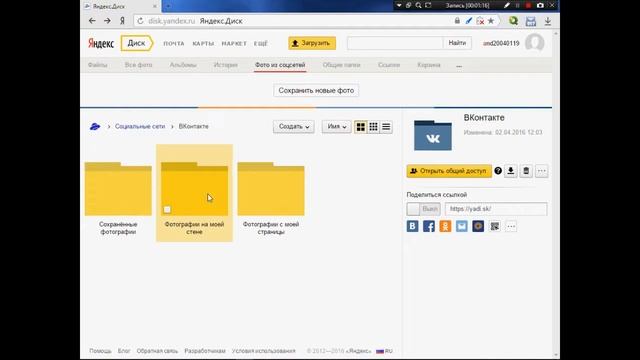The image size is (640, 360).
Task: Switch to the Все фото tab
Action: (138, 65)
